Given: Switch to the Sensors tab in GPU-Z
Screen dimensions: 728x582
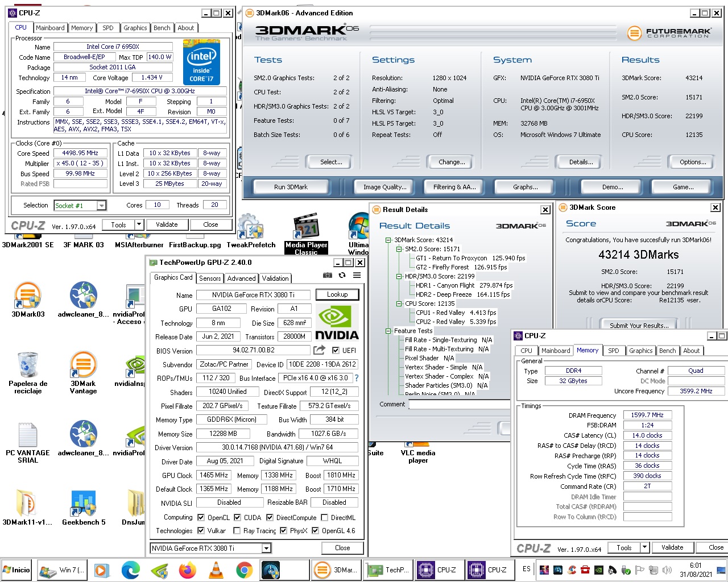Looking at the screenshot, I should [210, 278].
